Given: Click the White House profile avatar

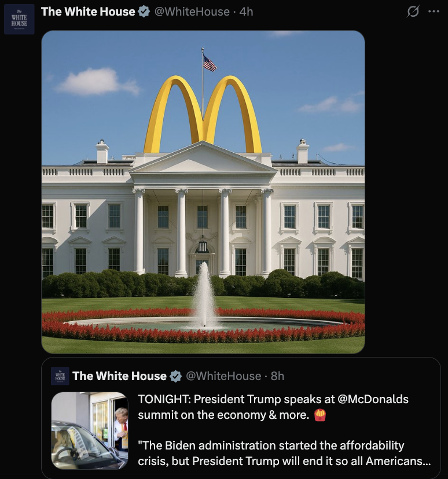Looking at the screenshot, I should pos(19,19).
